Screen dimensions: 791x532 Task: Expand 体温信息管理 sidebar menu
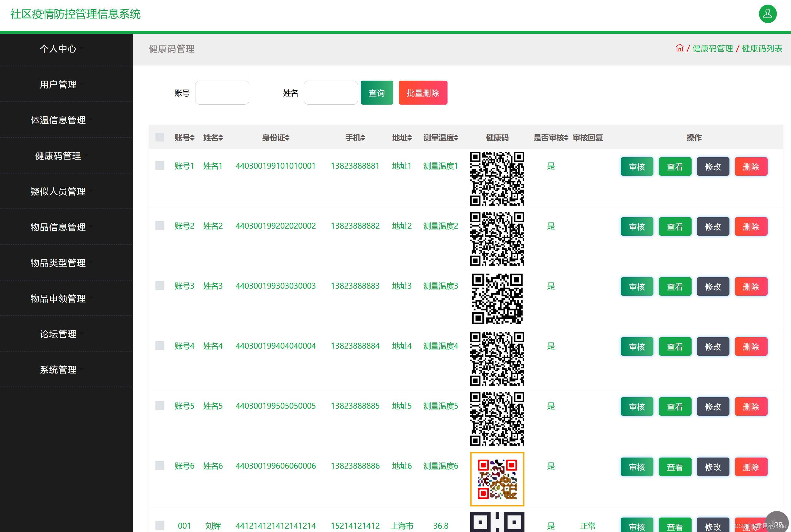tap(58, 120)
